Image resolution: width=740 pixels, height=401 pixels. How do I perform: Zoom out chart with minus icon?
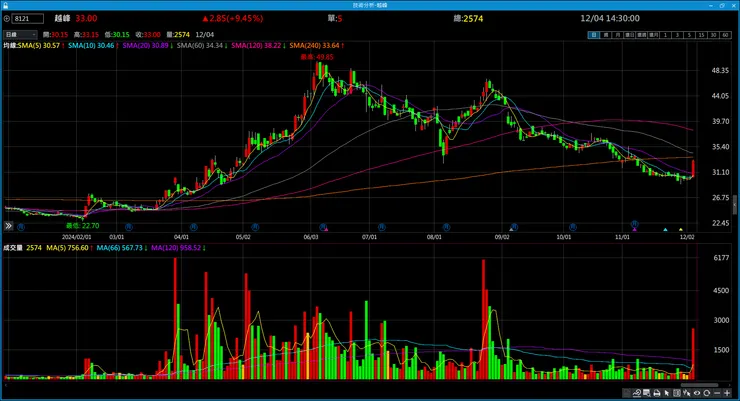(x=717, y=393)
